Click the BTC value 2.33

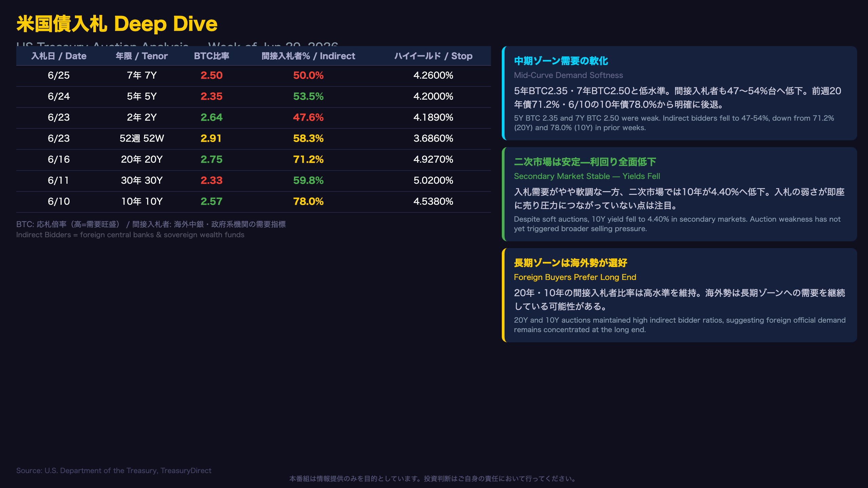click(212, 180)
